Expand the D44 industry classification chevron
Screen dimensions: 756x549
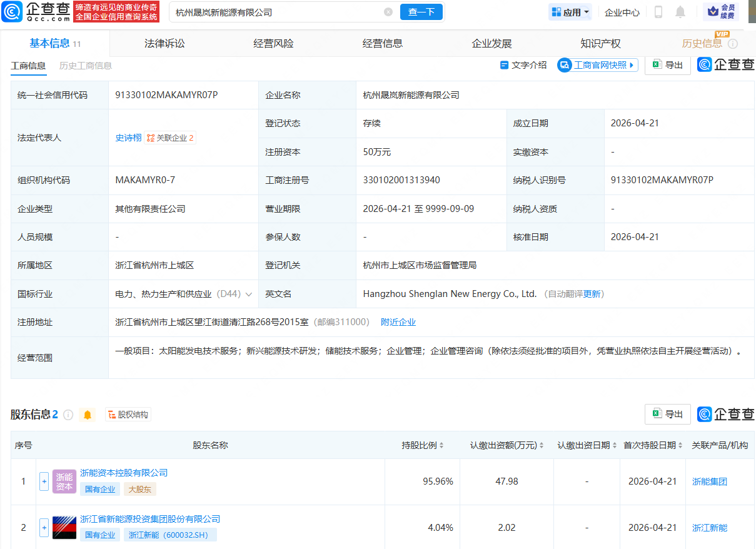[x=251, y=293]
